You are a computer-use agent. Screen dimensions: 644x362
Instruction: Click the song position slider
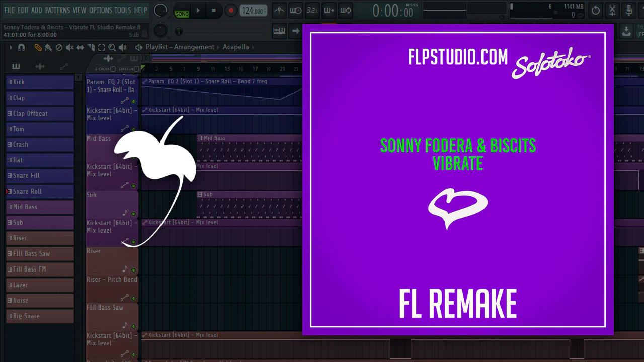221,31
